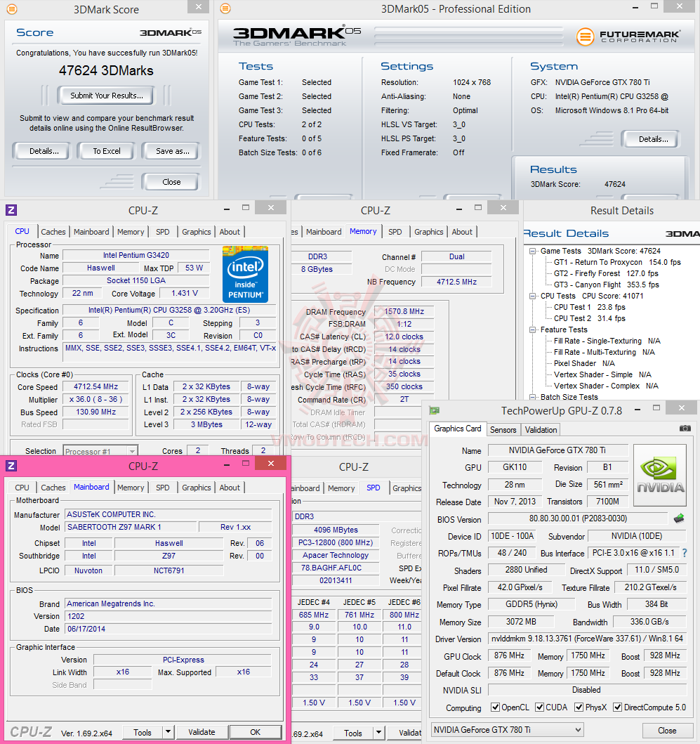
Task: Click OK in the Mainboard CPU-Z window
Action: pyautogui.click(x=255, y=732)
